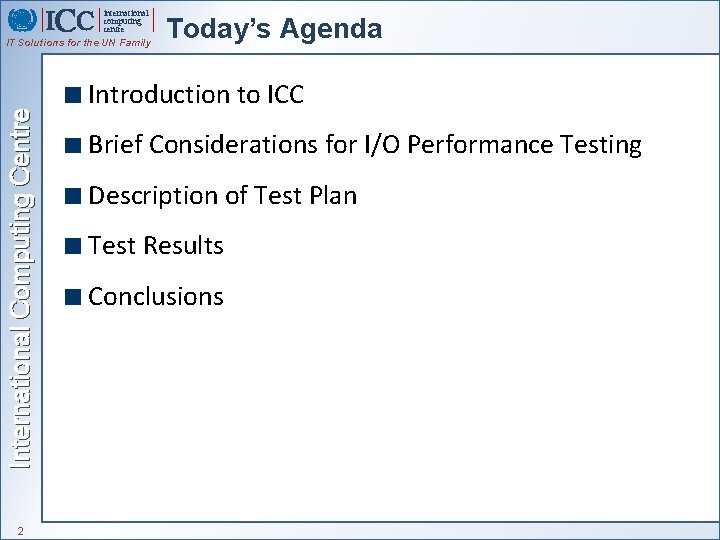Select the bullet square beside Introduction to ICC
The image size is (720, 540).
[73, 95]
